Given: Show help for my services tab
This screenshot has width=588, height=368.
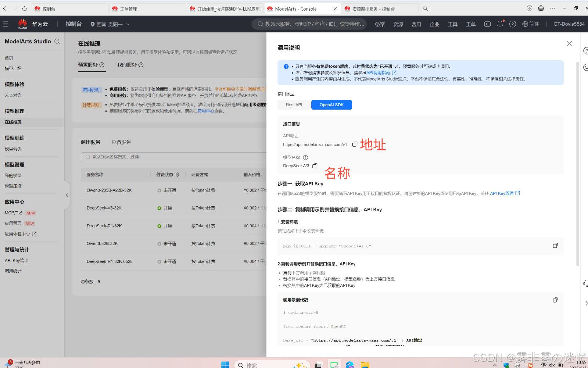Looking at the screenshot, I should click(141, 65).
